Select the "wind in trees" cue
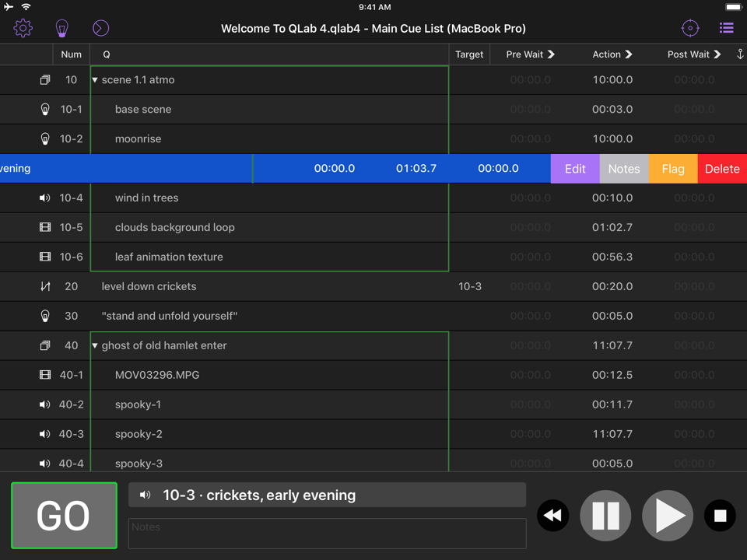Screen dimensions: 747x560 [147, 198]
